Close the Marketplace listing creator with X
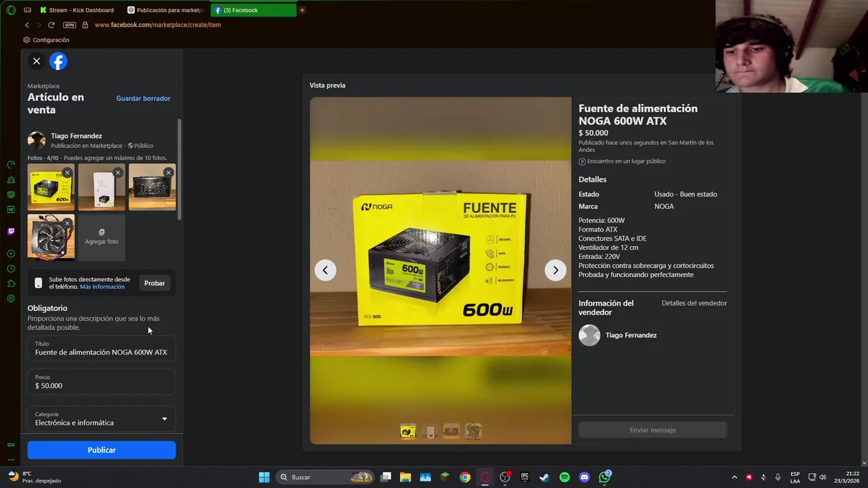This screenshot has height=488, width=868. coord(37,61)
